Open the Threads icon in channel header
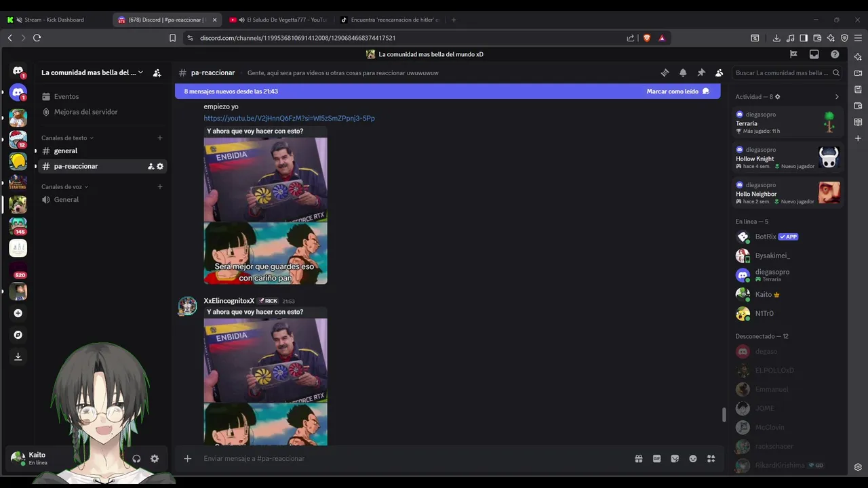 pyautogui.click(x=665, y=73)
